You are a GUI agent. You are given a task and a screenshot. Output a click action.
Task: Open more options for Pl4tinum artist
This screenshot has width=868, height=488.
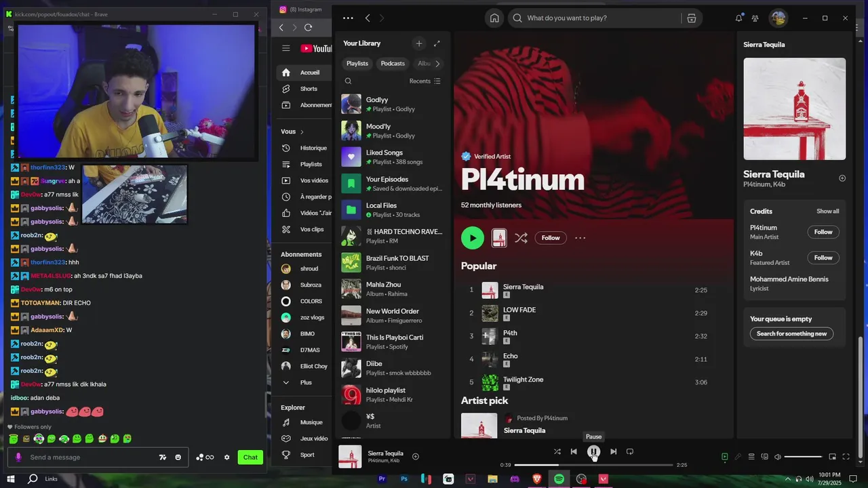pyautogui.click(x=580, y=238)
